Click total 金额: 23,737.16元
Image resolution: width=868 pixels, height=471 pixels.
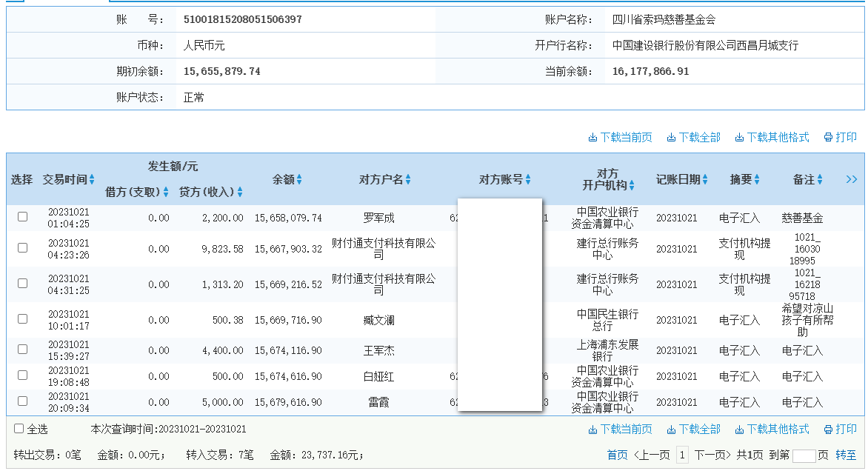coord(317,455)
